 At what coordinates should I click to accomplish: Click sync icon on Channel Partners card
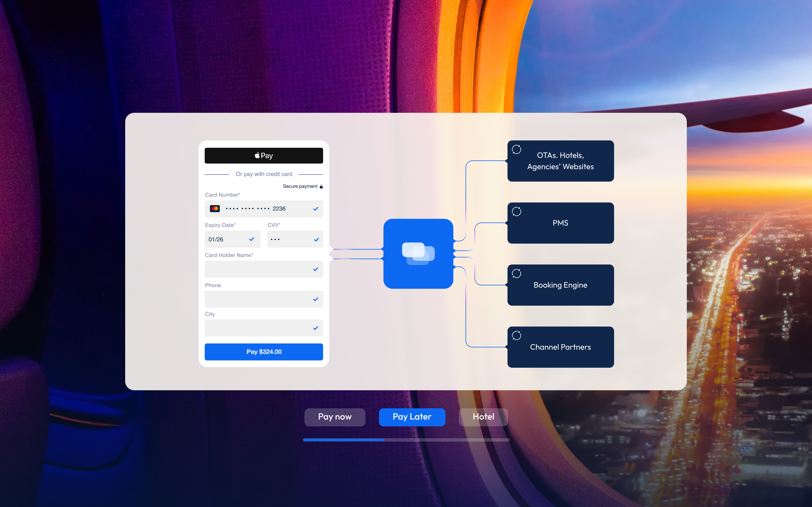tap(516, 336)
